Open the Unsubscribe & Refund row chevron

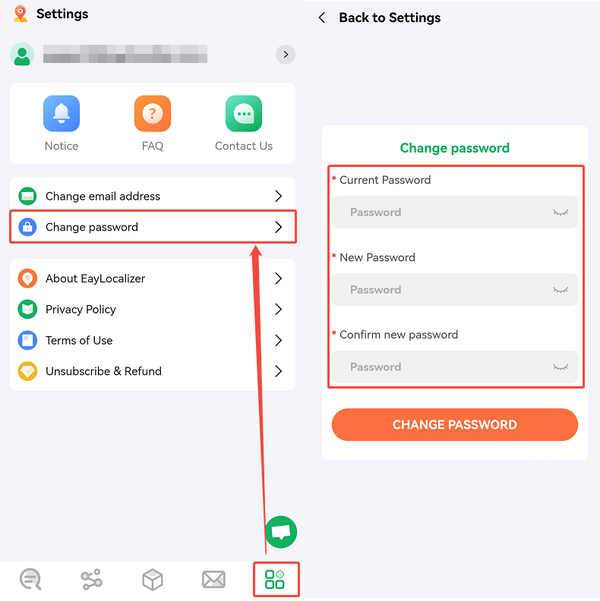(x=278, y=371)
